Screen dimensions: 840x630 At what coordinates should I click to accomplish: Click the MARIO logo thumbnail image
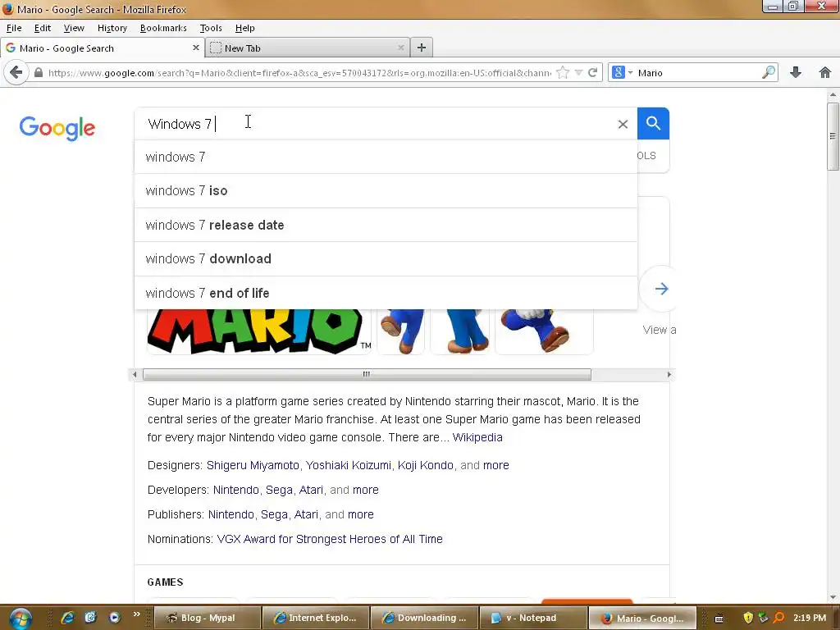pos(258,331)
